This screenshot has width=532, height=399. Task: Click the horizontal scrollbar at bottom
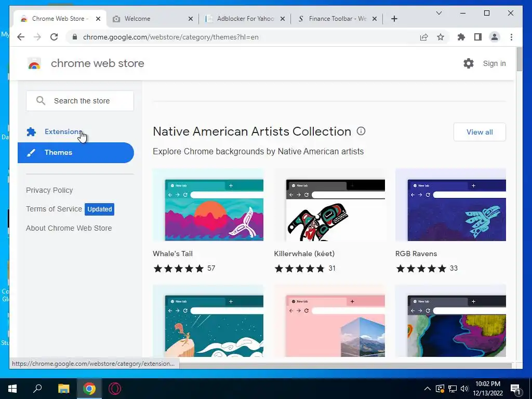point(345,366)
